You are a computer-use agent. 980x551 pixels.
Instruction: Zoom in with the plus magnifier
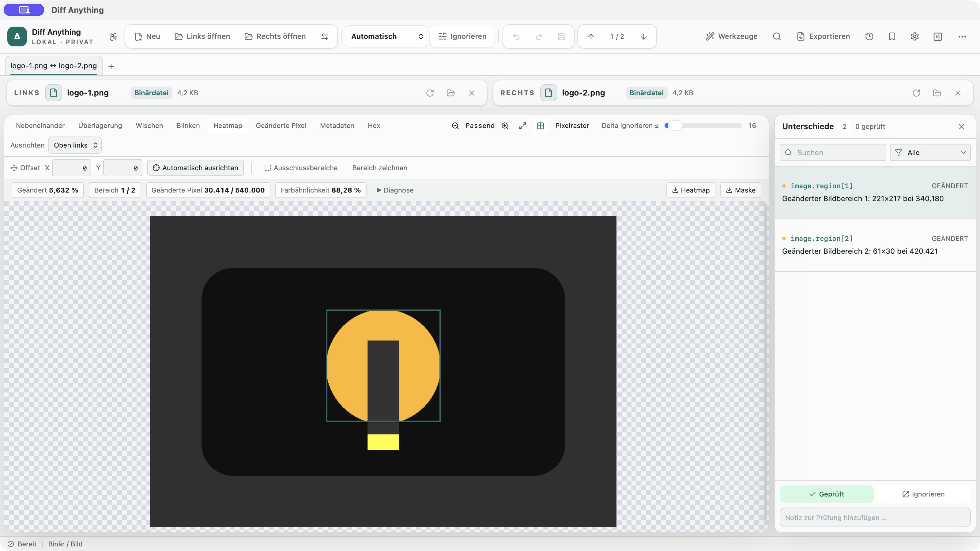click(x=505, y=126)
